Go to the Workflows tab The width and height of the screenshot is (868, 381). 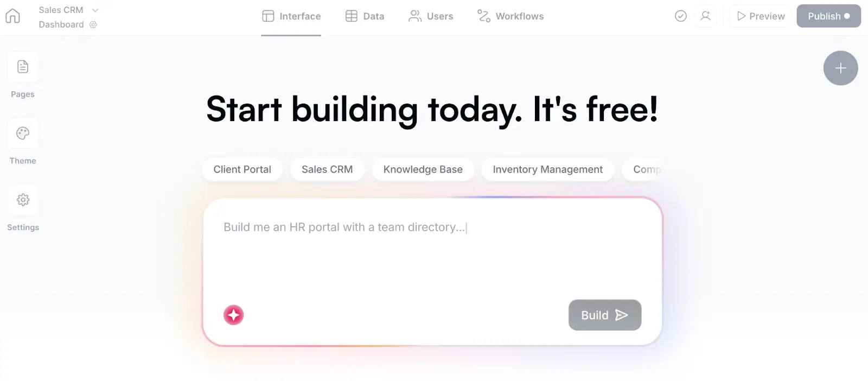pyautogui.click(x=509, y=16)
